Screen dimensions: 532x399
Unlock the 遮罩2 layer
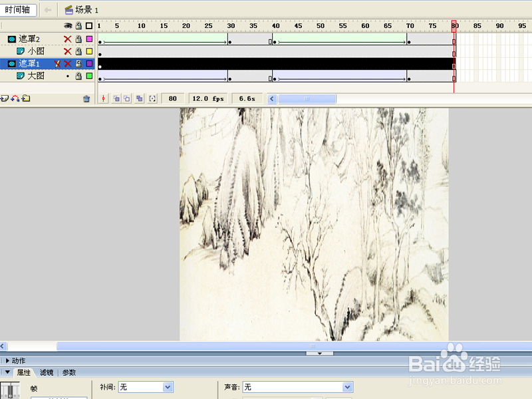pos(78,39)
